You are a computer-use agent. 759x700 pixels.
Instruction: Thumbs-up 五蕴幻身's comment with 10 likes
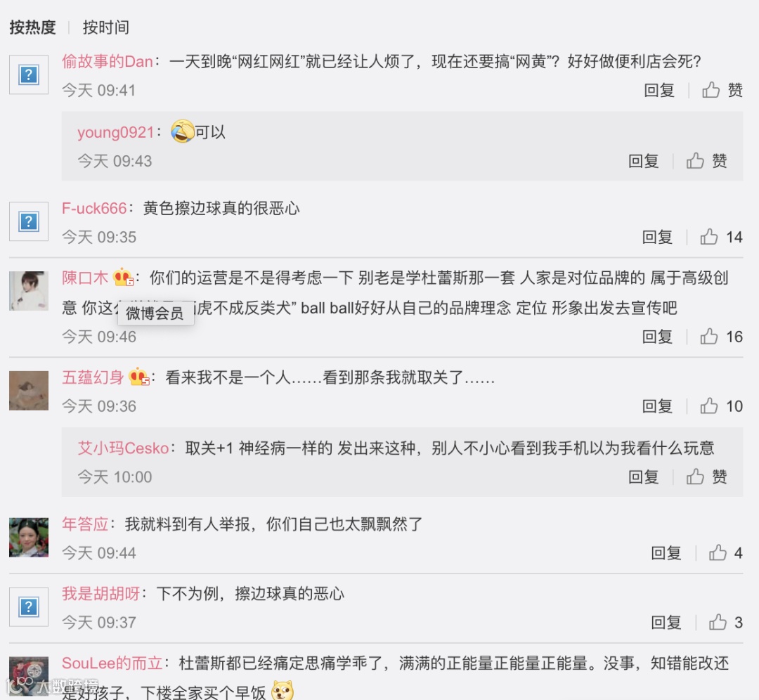721,406
